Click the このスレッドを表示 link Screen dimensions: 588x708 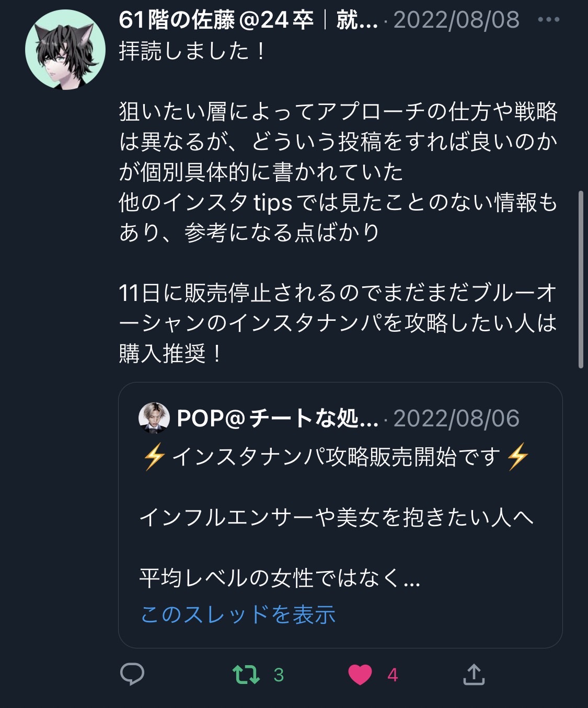(x=238, y=614)
